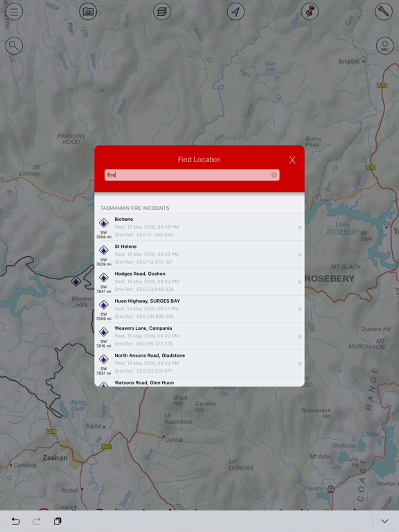
Task: Open details chevron for St Helens
Action: pos(299,254)
